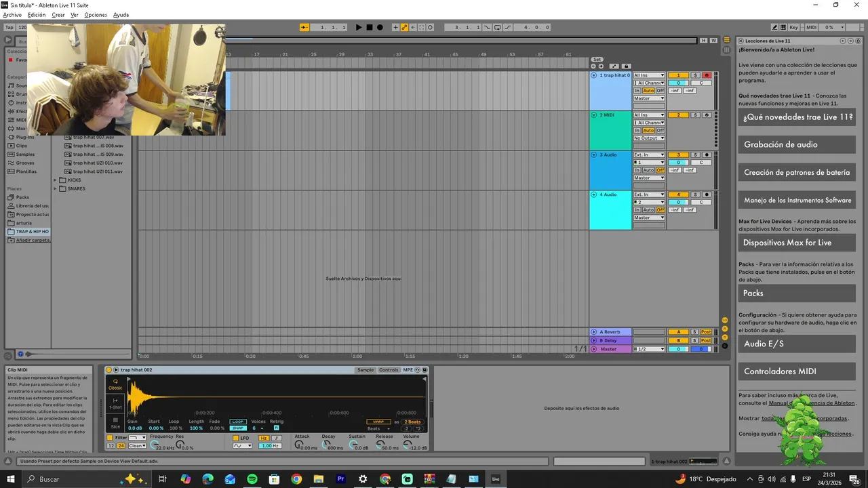The width and height of the screenshot is (868, 488).
Task: Open the Opciones menu
Action: coord(96,15)
